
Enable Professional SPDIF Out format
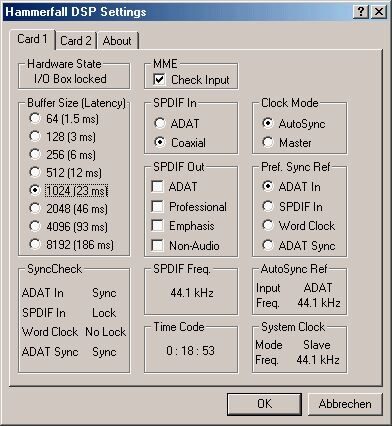[x=189, y=207]
